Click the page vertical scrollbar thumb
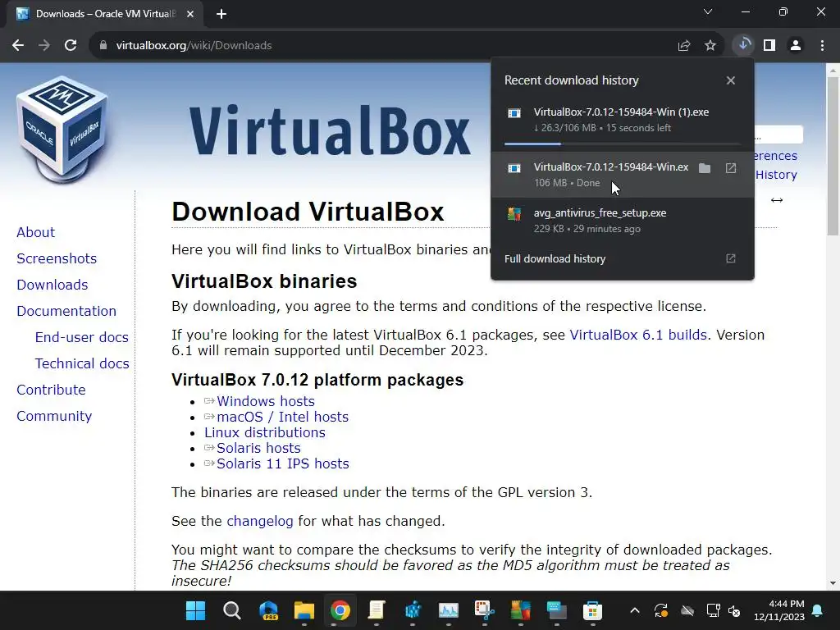This screenshot has height=630, width=840. 833,156
